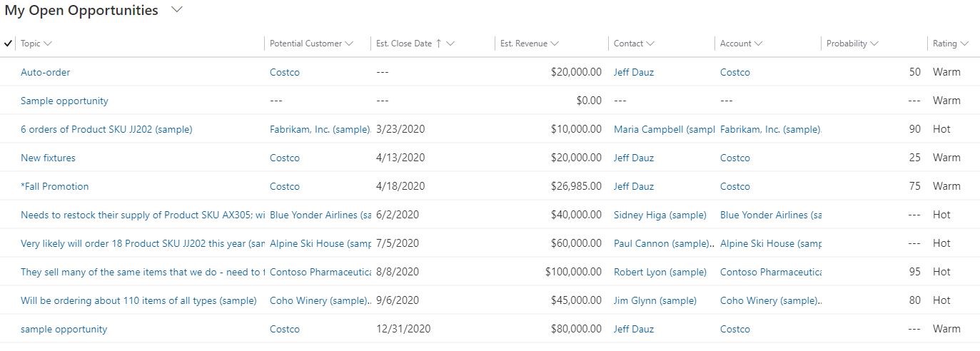Click the ascending sort arrow on Est. Close Date

[438, 44]
